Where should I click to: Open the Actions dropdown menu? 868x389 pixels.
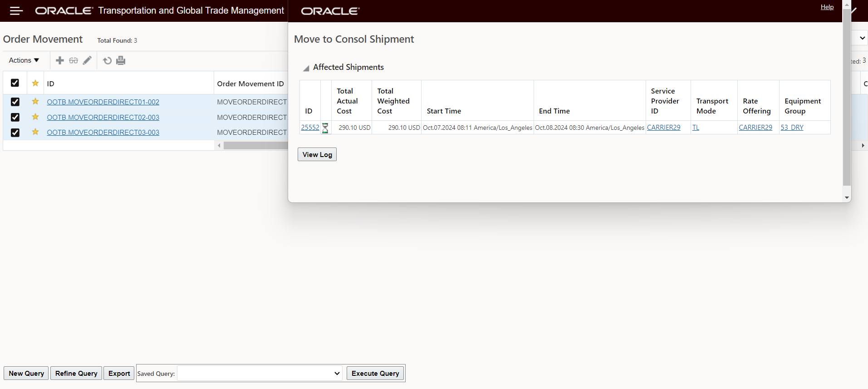pyautogui.click(x=24, y=60)
